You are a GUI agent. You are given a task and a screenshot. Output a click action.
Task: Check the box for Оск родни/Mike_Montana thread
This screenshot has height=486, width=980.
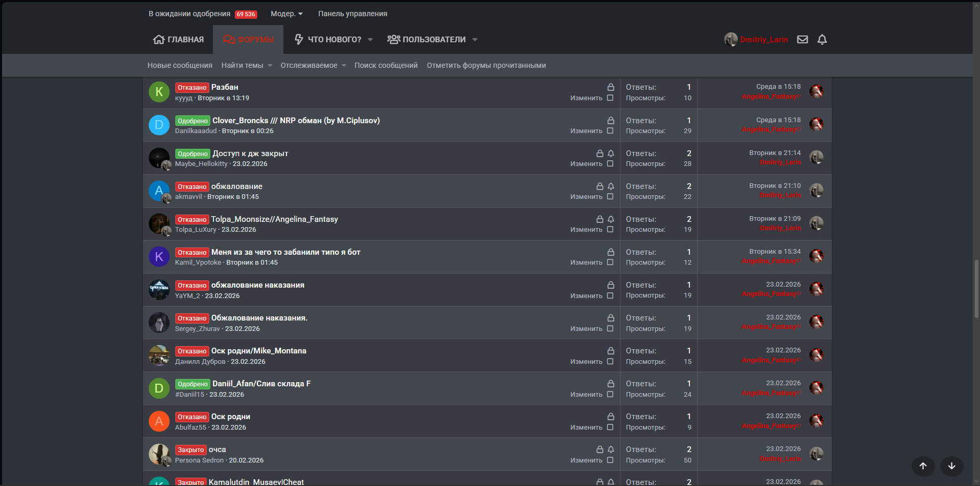(x=610, y=362)
